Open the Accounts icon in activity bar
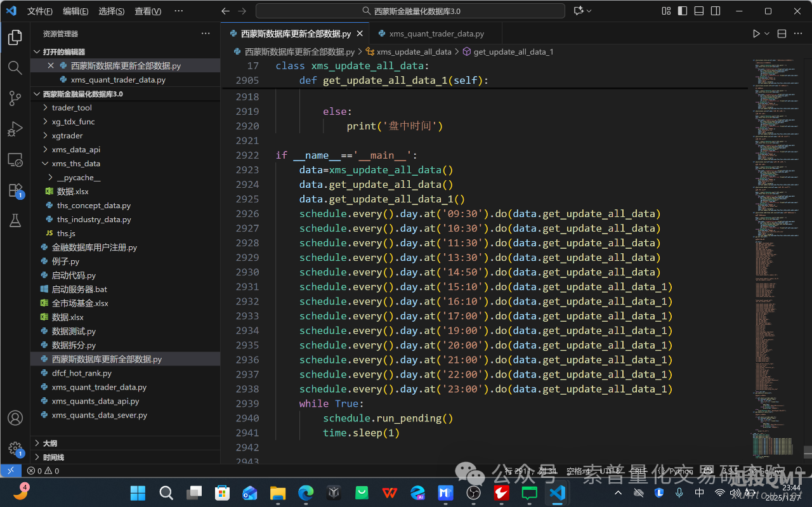 [15, 418]
